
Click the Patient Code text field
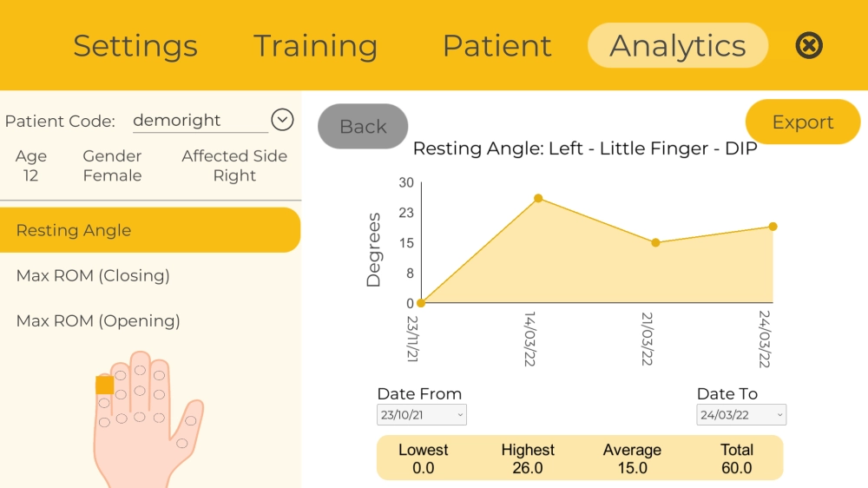(x=200, y=120)
